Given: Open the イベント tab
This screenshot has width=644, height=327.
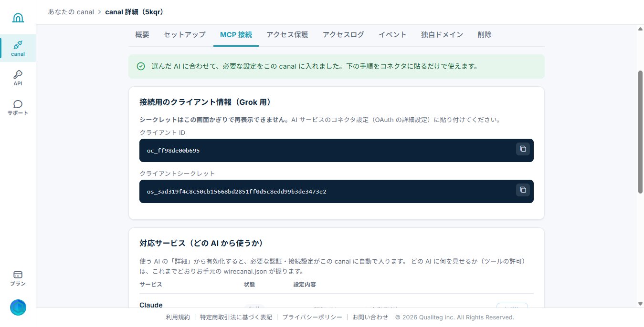Looking at the screenshot, I should click(x=392, y=35).
